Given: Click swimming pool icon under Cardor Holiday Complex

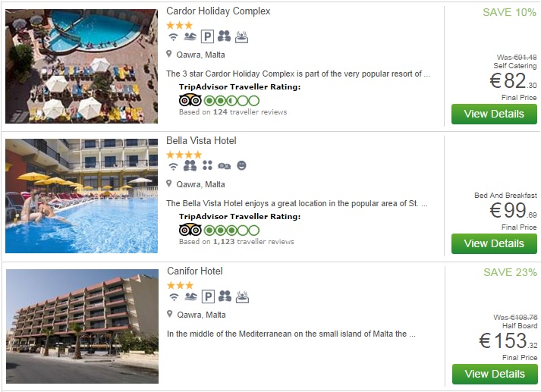Looking at the screenshot, I should coord(190,36).
